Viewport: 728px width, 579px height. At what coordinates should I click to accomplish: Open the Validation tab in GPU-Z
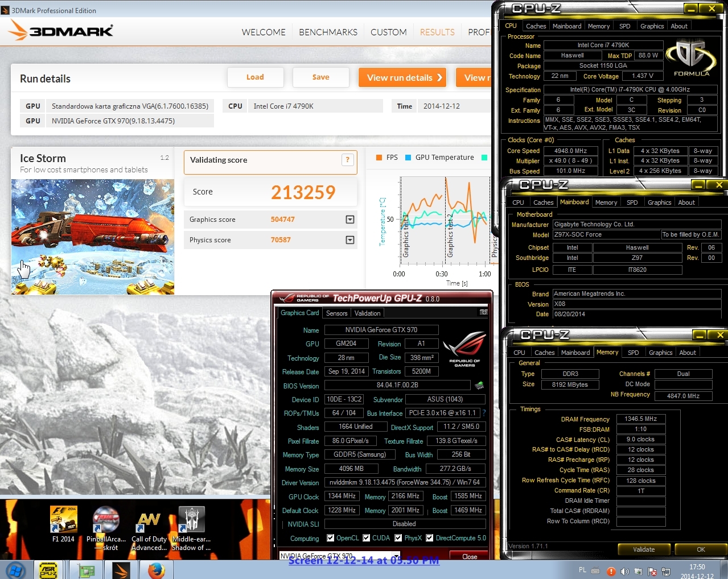(x=367, y=313)
